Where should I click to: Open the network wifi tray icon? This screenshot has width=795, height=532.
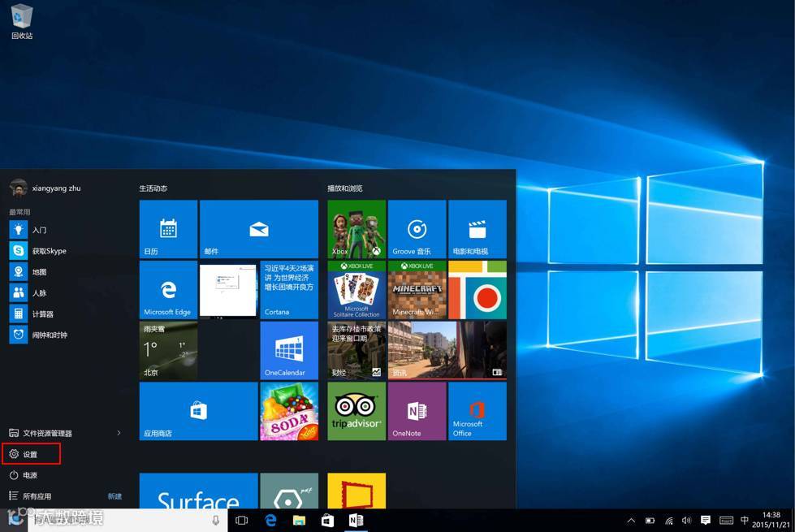click(669, 521)
